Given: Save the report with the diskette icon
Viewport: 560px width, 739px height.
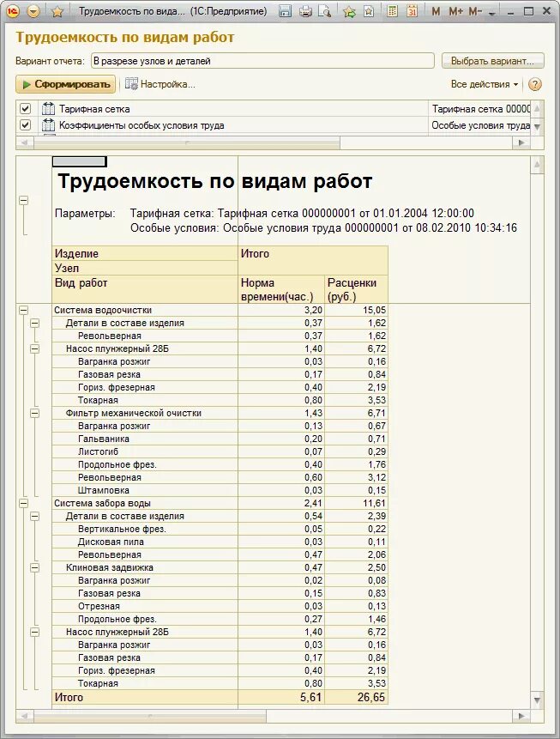Looking at the screenshot, I should click(x=285, y=11).
